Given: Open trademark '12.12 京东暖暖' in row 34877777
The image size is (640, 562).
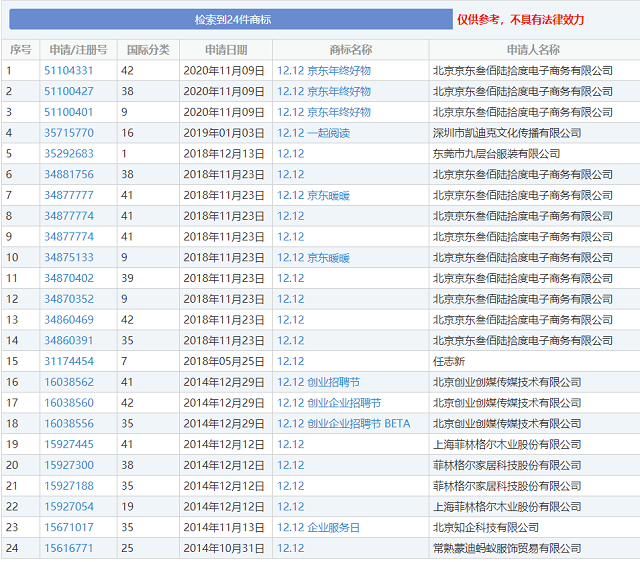Looking at the screenshot, I should (313, 195).
